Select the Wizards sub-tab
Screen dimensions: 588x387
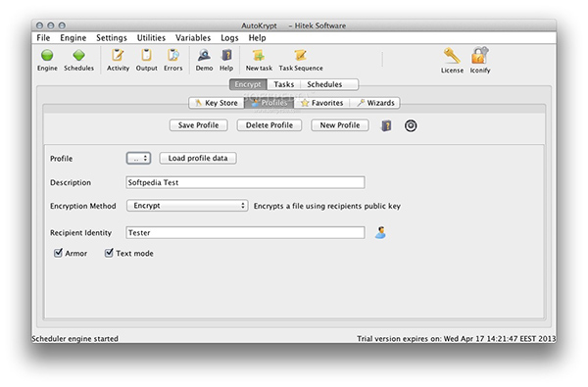coord(375,103)
